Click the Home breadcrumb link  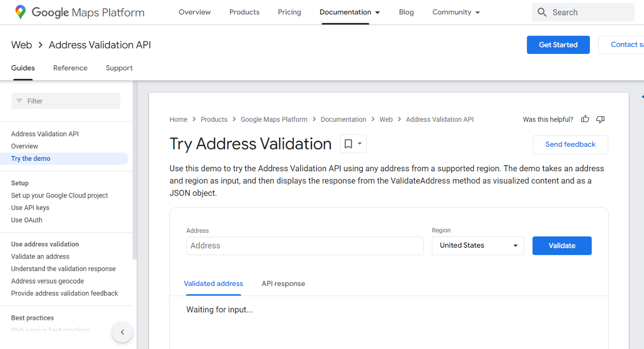coord(178,119)
